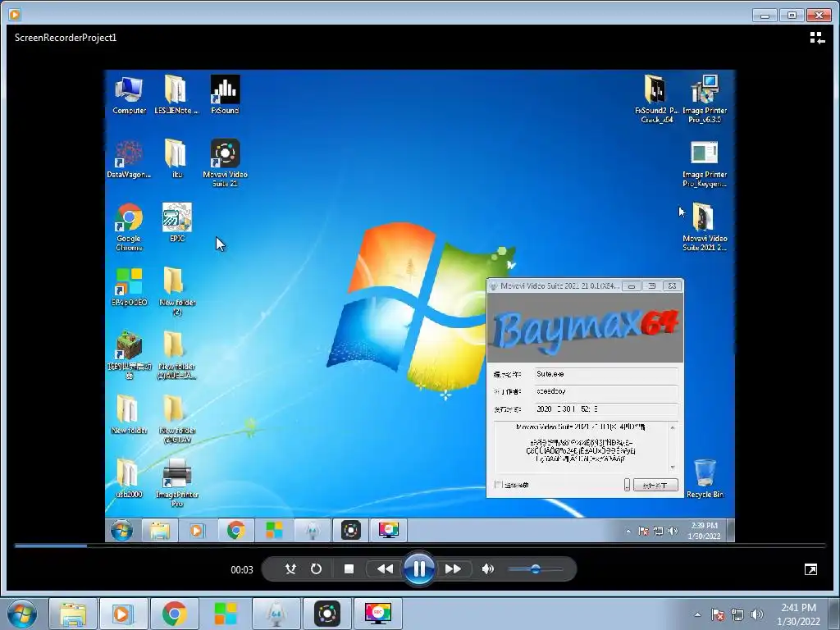The width and height of the screenshot is (840, 630).
Task: Open Movavi on the recorded video's taskbar
Action: [x=350, y=531]
